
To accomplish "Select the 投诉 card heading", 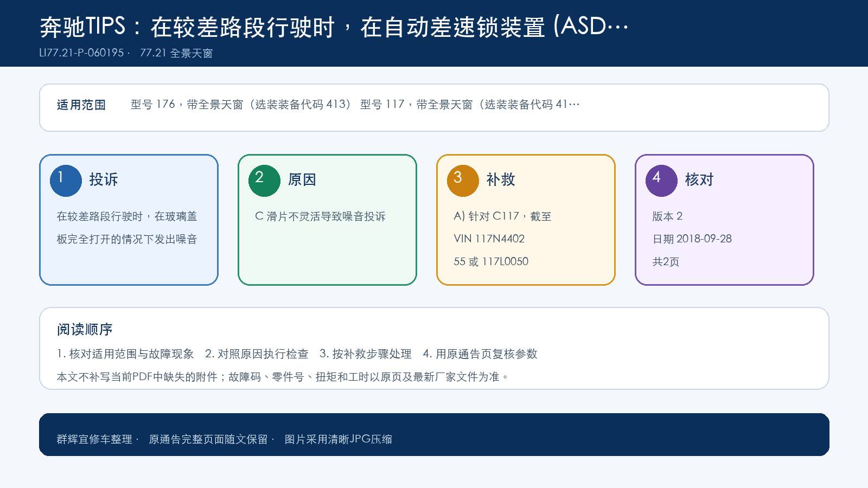I will 104,179.
